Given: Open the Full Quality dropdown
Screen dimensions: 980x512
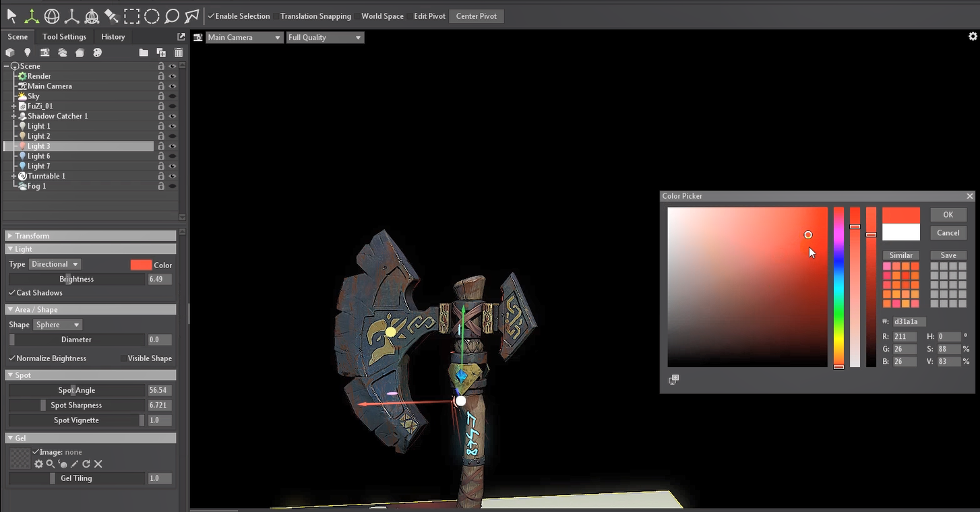Looking at the screenshot, I should [325, 38].
